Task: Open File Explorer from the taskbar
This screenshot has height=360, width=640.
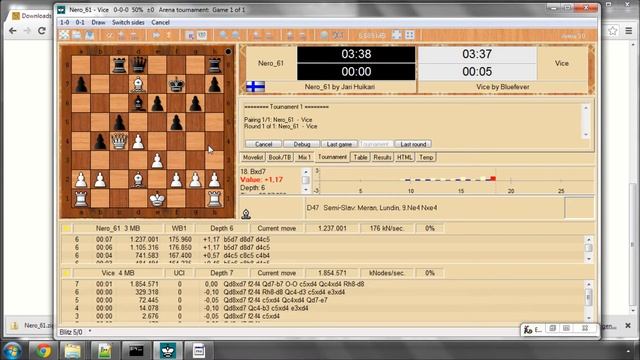Action: click(73, 351)
